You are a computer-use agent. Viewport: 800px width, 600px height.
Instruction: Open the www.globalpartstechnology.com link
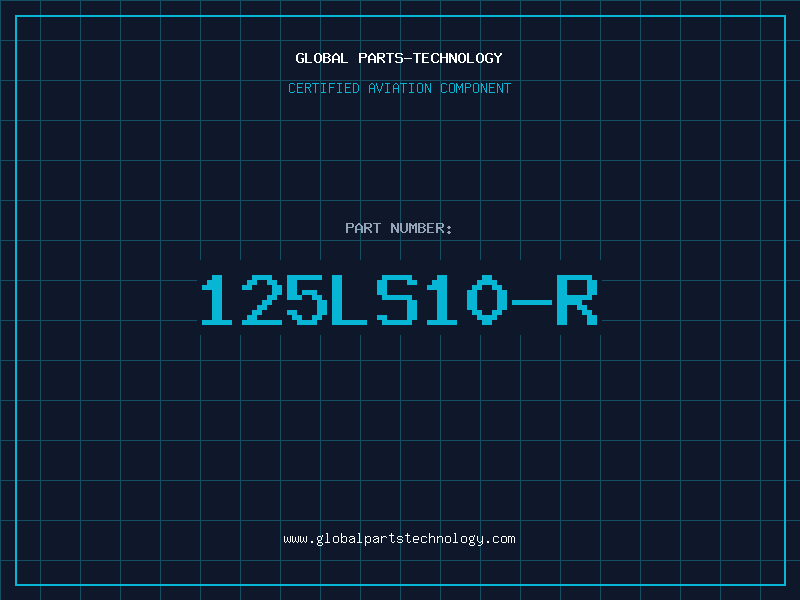pos(399,539)
